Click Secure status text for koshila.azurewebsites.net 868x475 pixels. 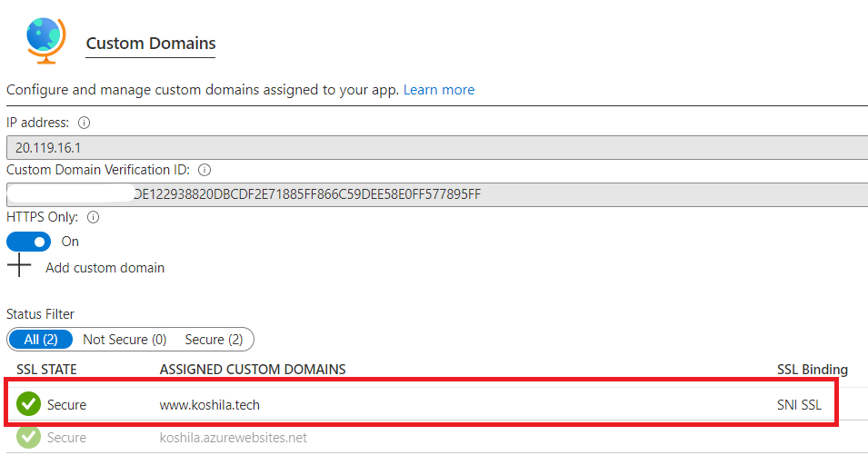66,438
